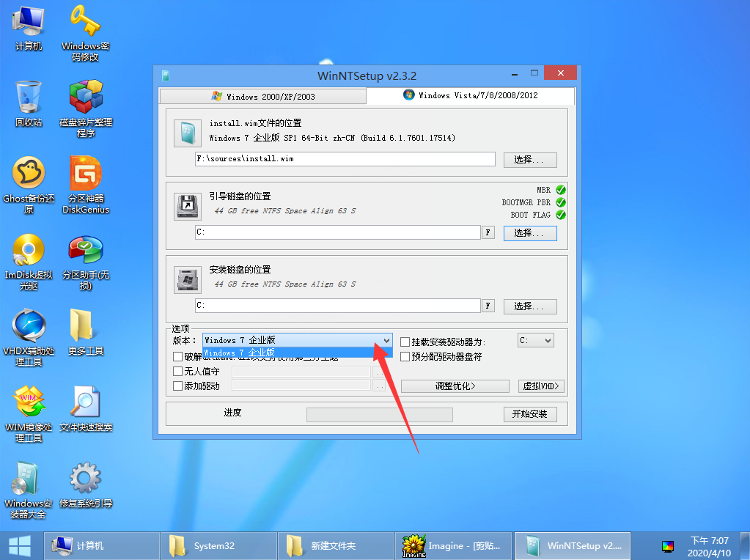This screenshot has height=560, width=750.
Task: Open the Ghost backup and restore icon
Action: click(29, 174)
